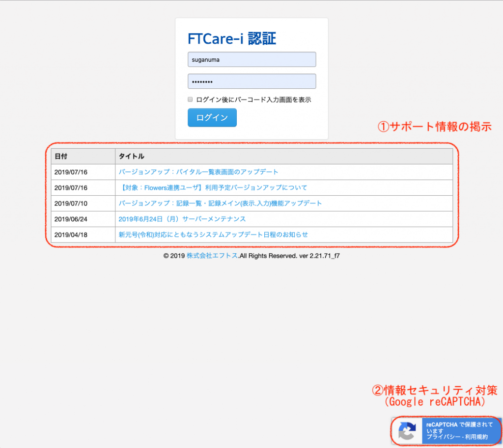The width and height of the screenshot is (503, 448).
Task: Open 記録一覧・記録メイン機能アップデート link
Action: tap(220, 203)
